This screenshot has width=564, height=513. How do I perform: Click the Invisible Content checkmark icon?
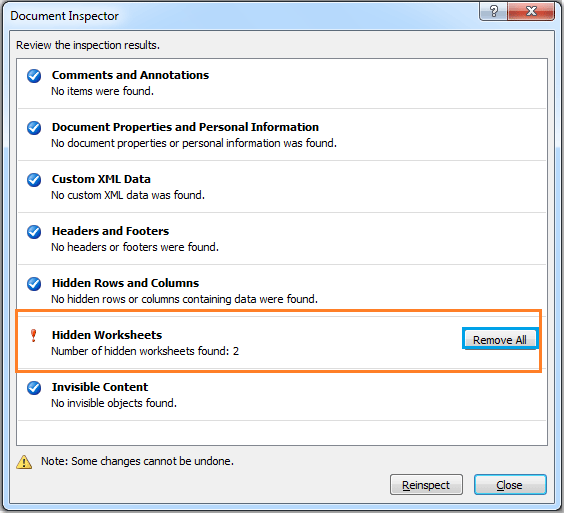(34, 388)
